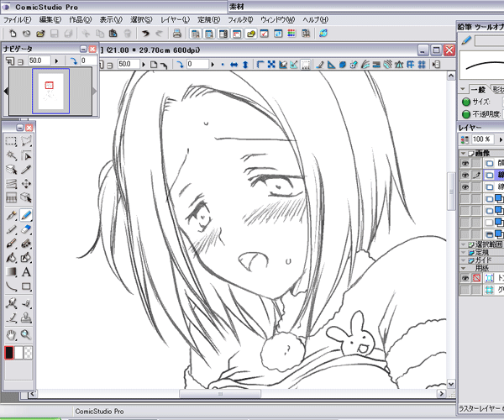Click navigator left pan arrow
Viewport: 504px width, 420px height.
(6, 92)
